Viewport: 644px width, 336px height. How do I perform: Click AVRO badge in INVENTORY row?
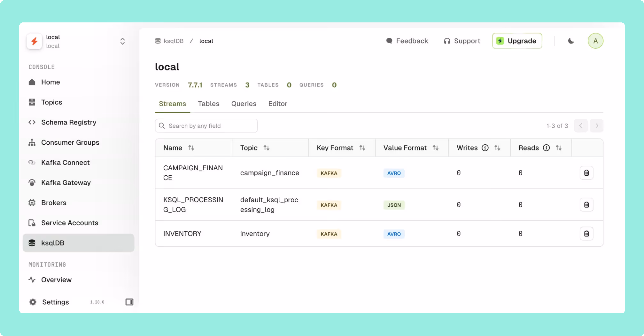[x=394, y=234]
